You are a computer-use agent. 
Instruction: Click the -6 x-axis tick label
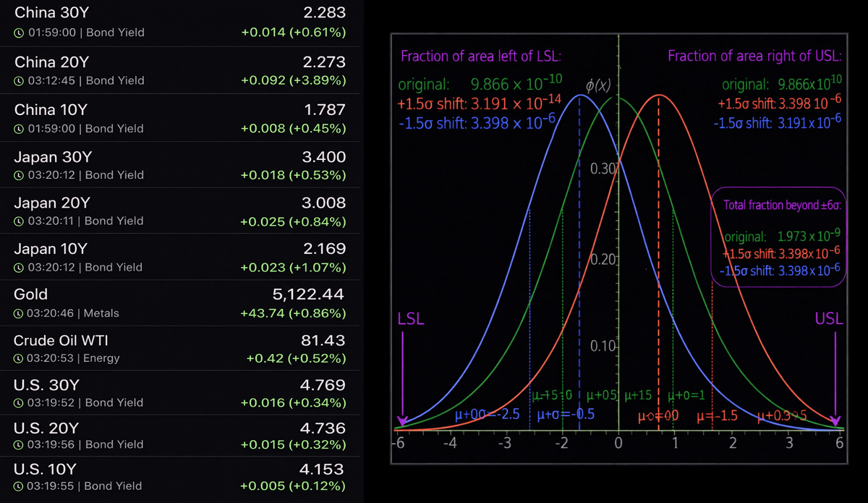(x=397, y=443)
